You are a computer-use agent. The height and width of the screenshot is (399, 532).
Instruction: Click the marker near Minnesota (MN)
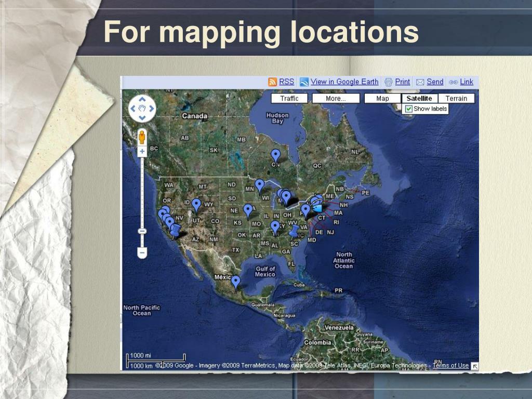[260, 187]
